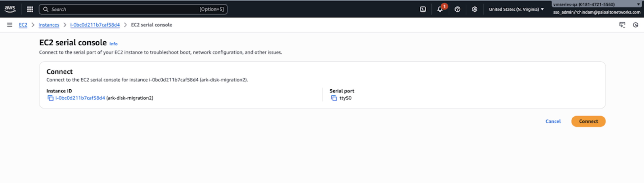Copy the ttyS0 serial port value
The height and width of the screenshot is (183, 644).
pyautogui.click(x=334, y=98)
